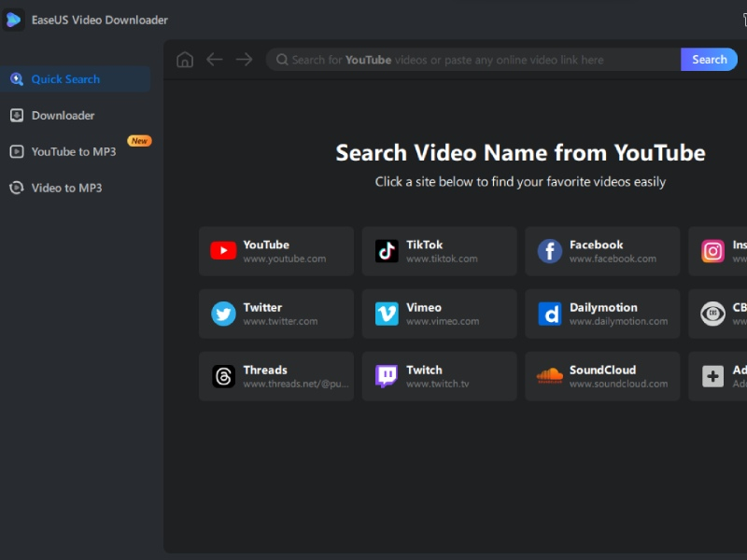Screen dimensions: 747x560
Task: Select the Threads site shortcut
Action: point(276,376)
